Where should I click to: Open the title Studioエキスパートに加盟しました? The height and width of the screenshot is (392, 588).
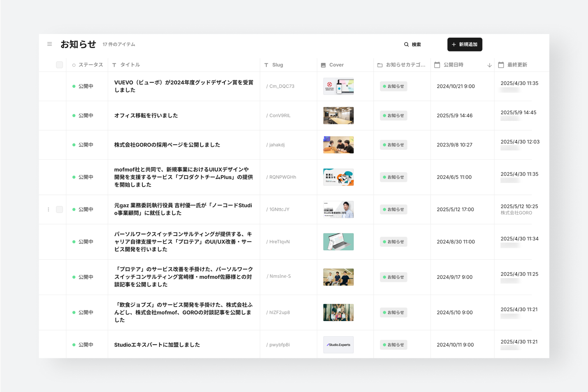(157, 345)
